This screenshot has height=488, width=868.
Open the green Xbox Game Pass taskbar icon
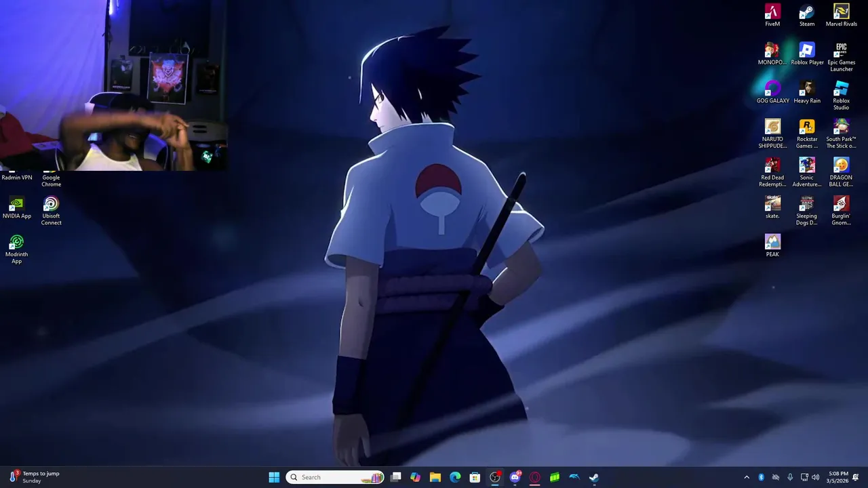click(x=554, y=477)
